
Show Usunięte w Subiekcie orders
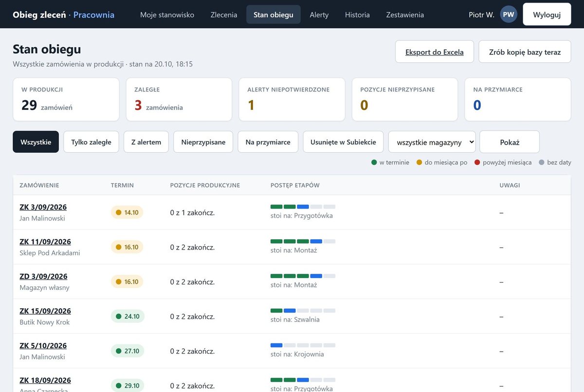343,142
